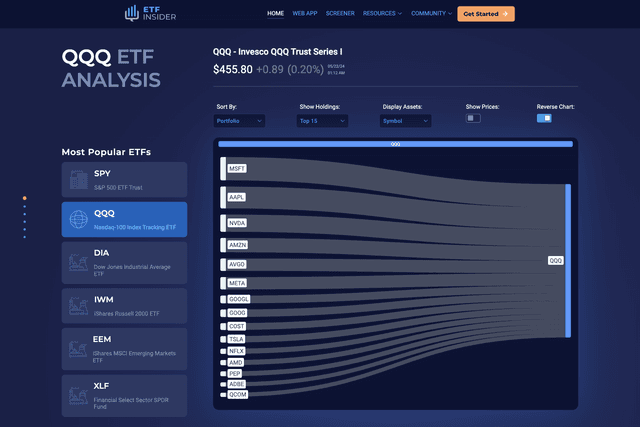Click the COST holding label
The image size is (640, 427).
click(237, 327)
